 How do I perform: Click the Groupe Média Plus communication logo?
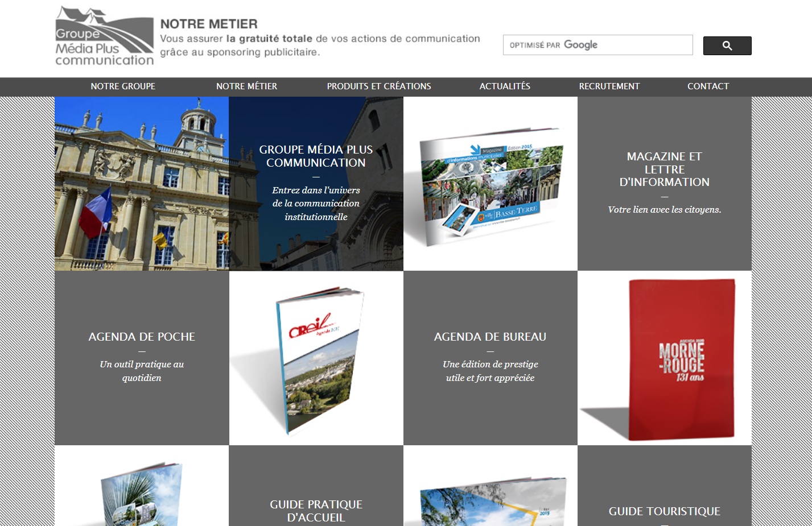[x=105, y=36]
